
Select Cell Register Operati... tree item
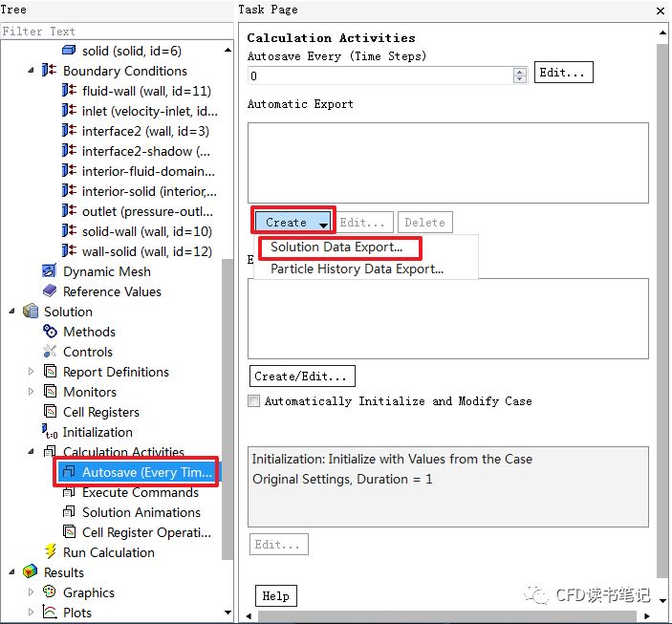pos(146,532)
